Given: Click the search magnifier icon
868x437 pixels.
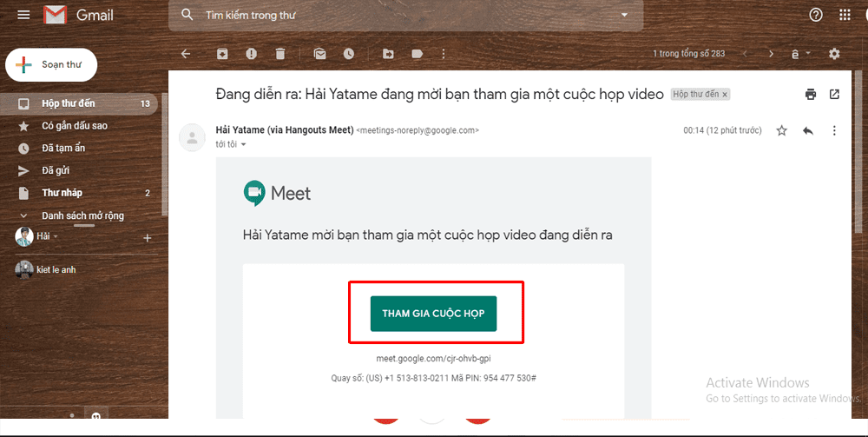Looking at the screenshot, I should coord(187,15).
